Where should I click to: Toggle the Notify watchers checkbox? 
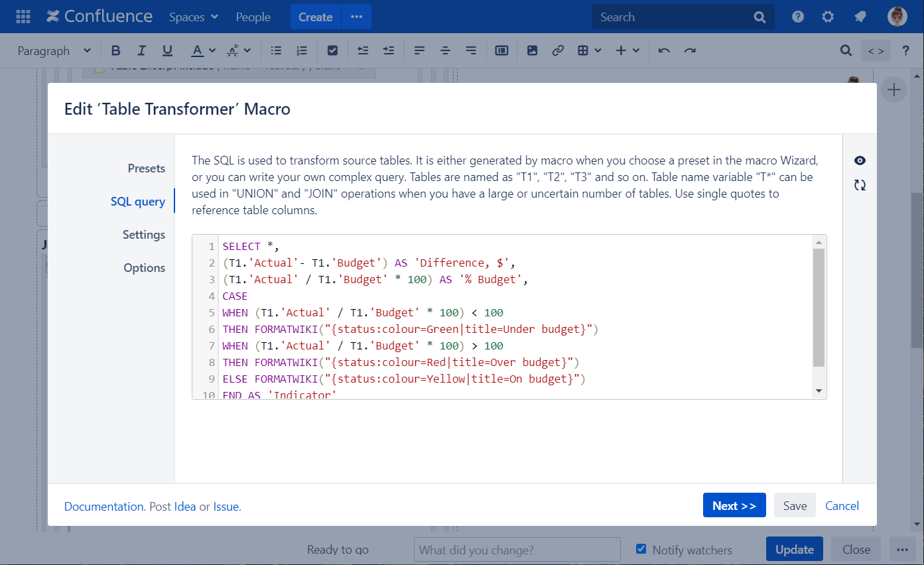641,549
